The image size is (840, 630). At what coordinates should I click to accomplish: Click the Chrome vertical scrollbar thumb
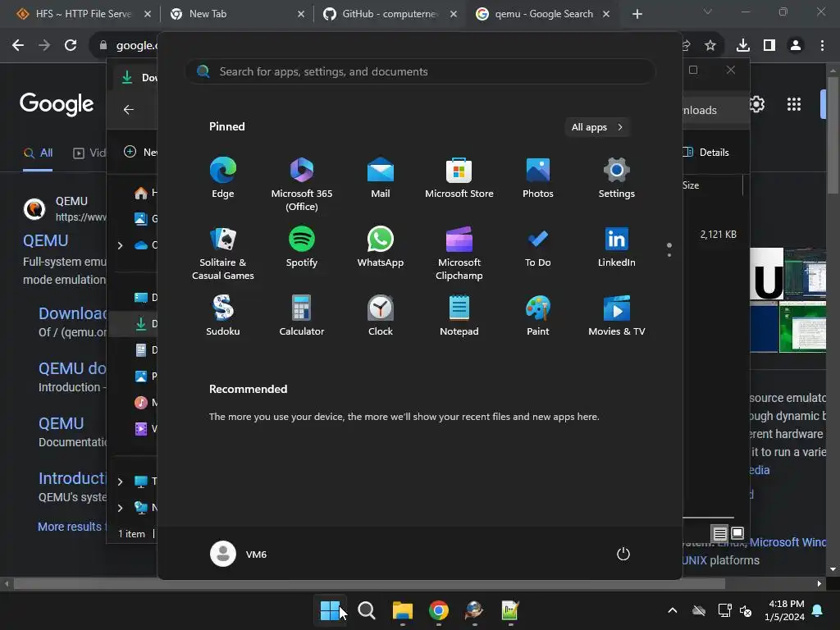click(833, 135)
